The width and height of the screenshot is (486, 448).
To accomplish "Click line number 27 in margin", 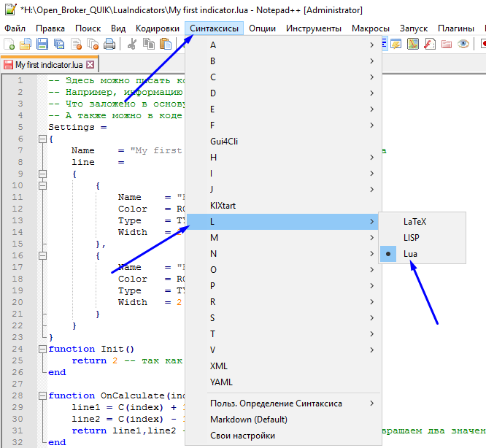I will (x=18, y=385).
